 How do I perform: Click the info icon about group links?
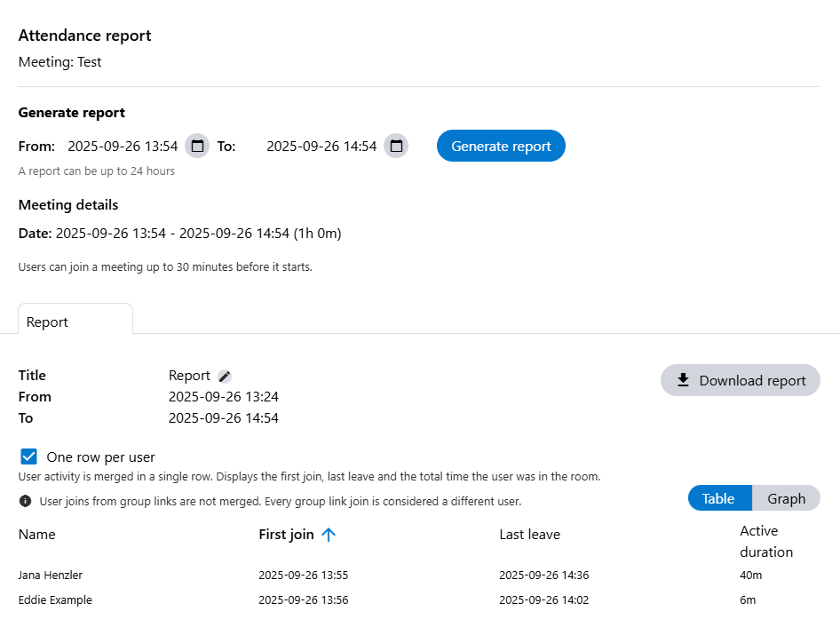[x=25, y=501]
